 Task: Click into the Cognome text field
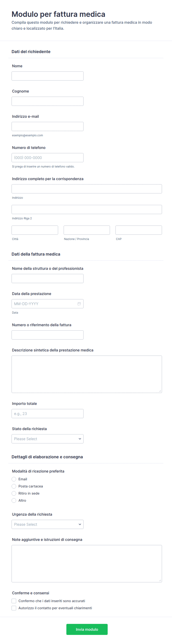[x=48, y=101]
